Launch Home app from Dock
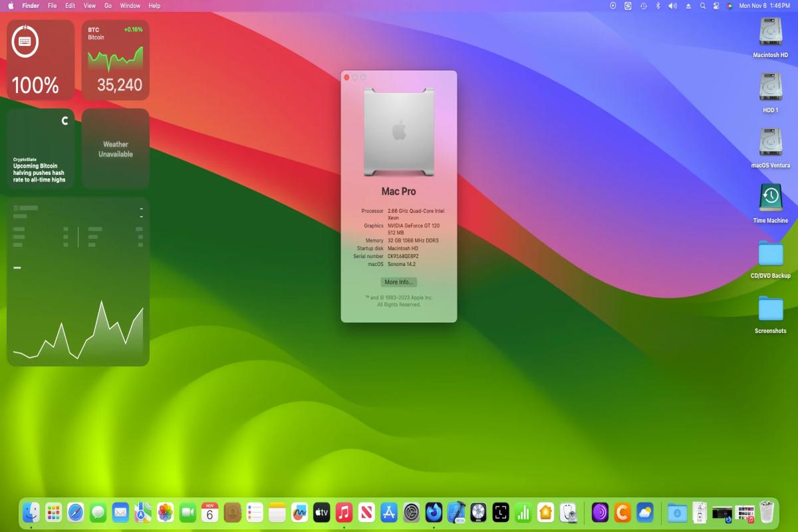This screenshot has height=532, width=798. (545, 513)
